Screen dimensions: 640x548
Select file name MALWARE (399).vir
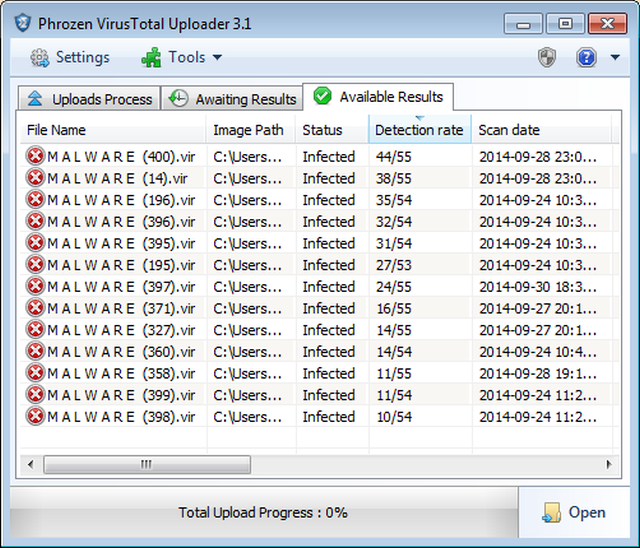click(121, 395)
